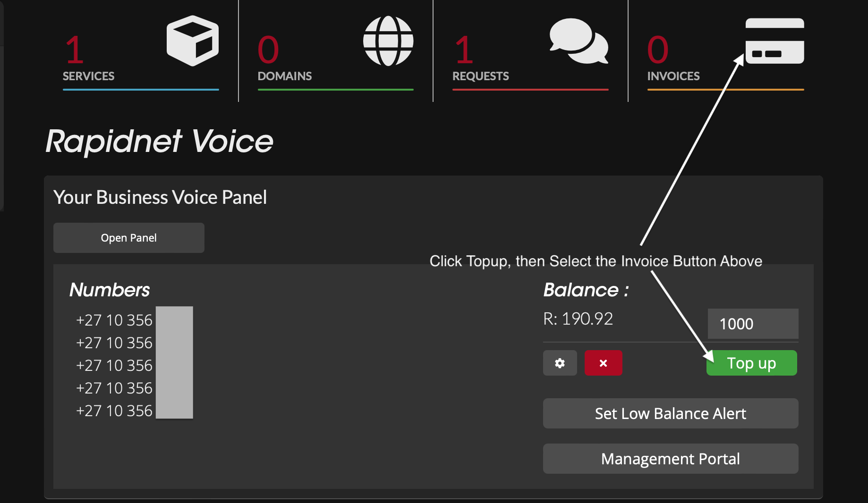Viewport: 868px width, 503px height.
Task: Click the red Invoices count zero
Action: point(658,50)
